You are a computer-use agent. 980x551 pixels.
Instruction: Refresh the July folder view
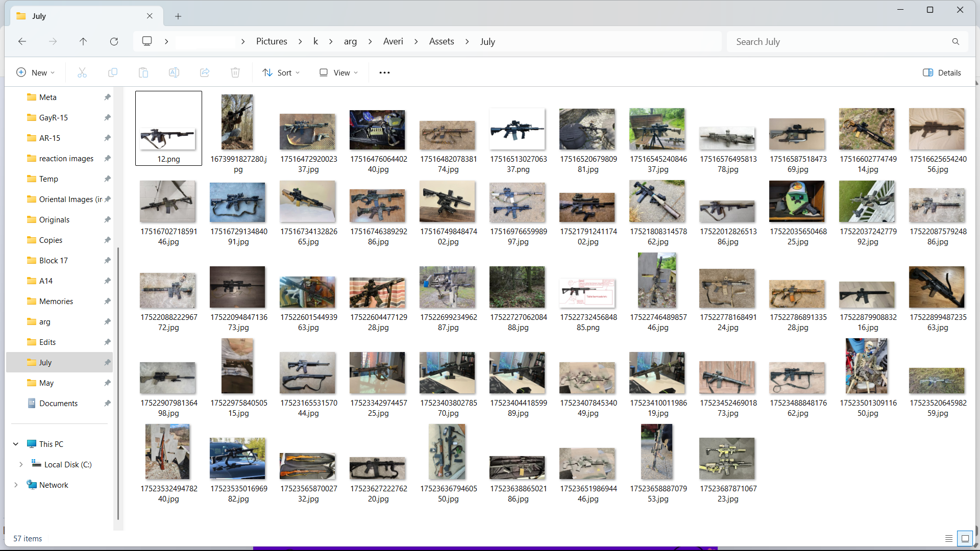114,41
